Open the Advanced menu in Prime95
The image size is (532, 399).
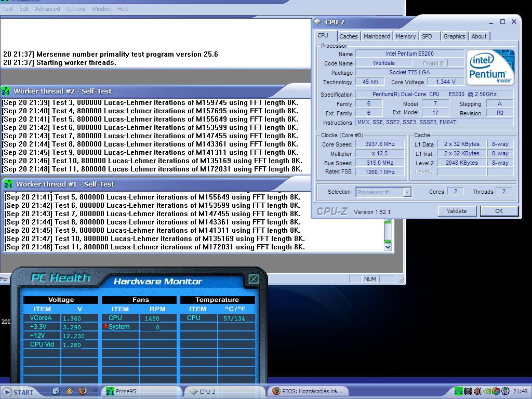[x=47, y=9]
